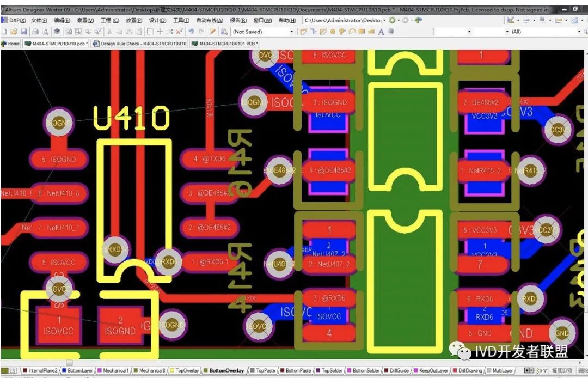Select the BottomLayer layer tab
Viewport: 588px width, 378px height.
[79, 371]
